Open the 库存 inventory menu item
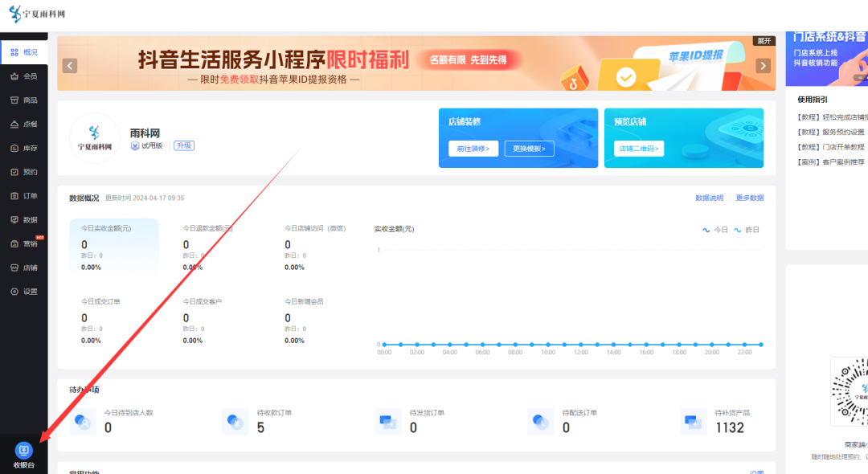 pyautogui.click(x=24, y=149)
